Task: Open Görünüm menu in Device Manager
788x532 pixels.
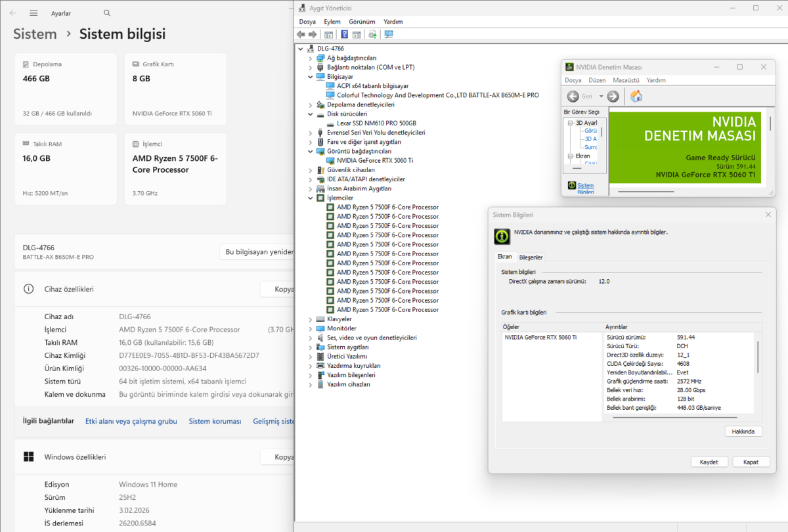Action: point(362,22)
